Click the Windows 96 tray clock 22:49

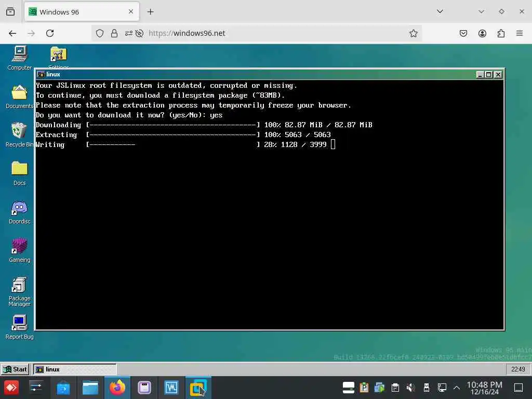point(518,369)
